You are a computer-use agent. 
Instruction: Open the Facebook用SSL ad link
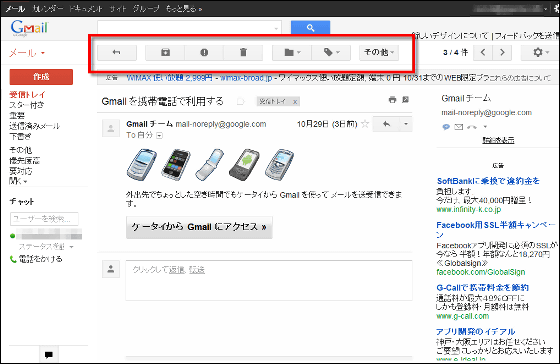[x=496, y=229]
